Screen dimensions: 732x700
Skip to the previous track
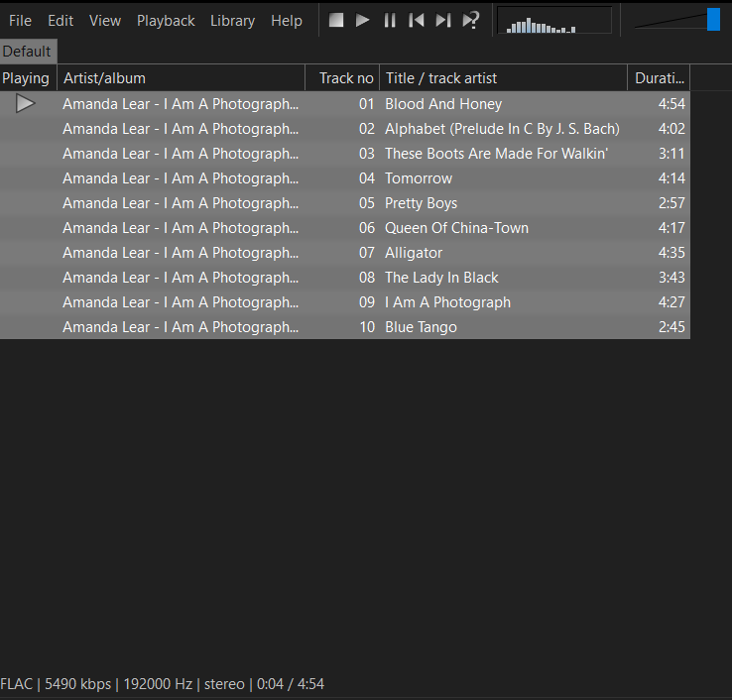[x=417, y=20]
